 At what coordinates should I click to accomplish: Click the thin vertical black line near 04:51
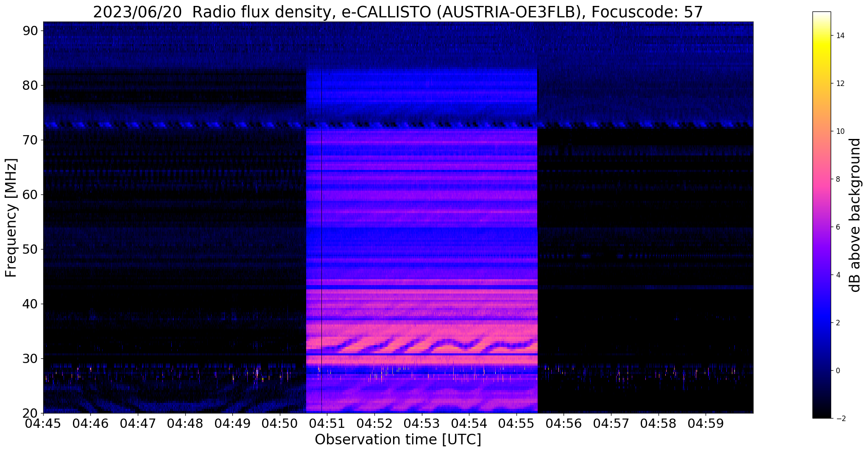(x=321, y=241)
